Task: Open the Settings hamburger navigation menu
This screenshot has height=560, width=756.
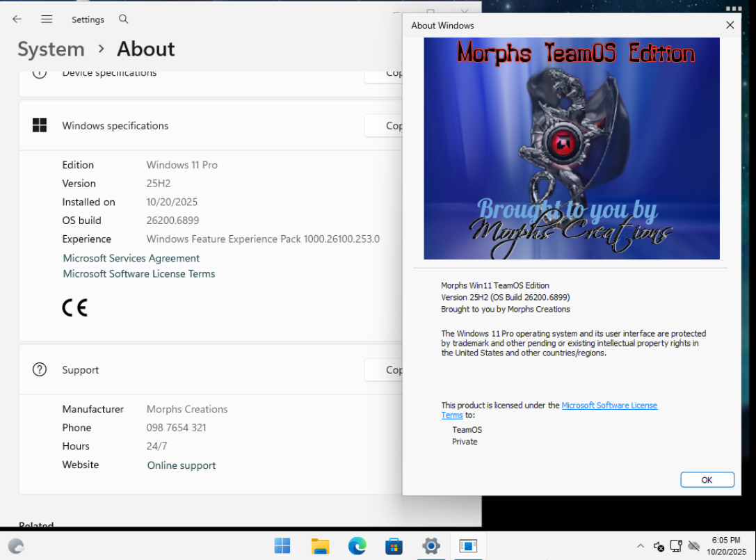Action: click(47, 19)
